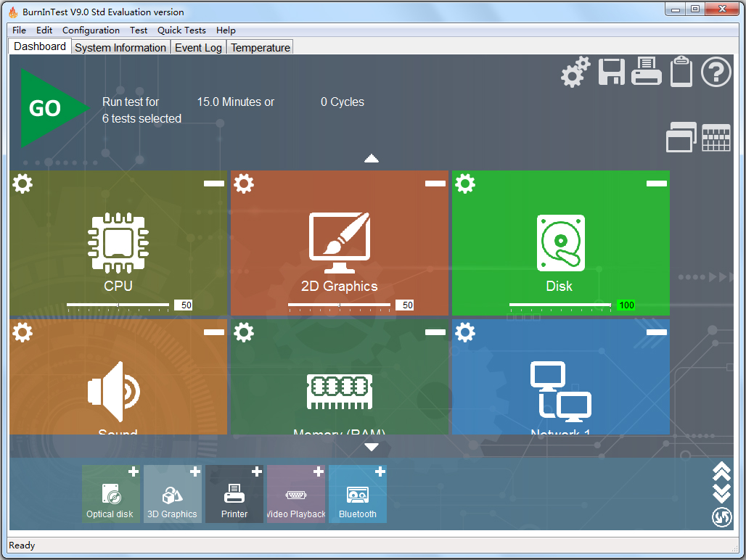746x560 pixels.
Task: Select the 3D Graphics shapes icon
Action: tap(172, 495)
